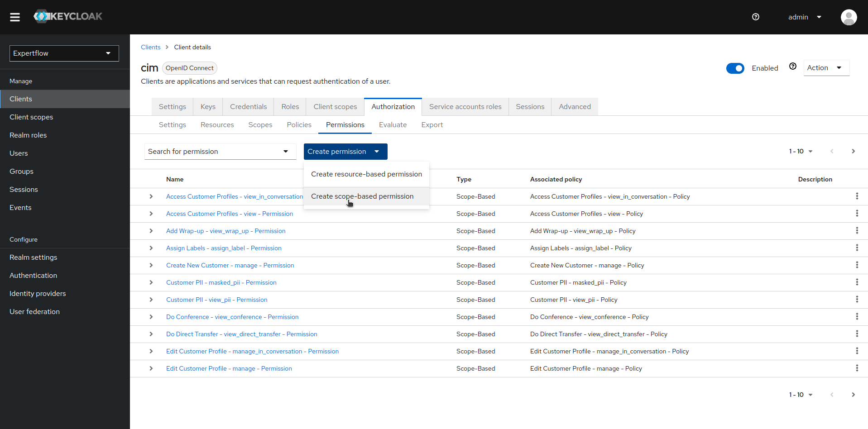This screenshot has height=429, width=868.
Task: Click the Clients breadcrumb link
Action: [x=150, y=47]
